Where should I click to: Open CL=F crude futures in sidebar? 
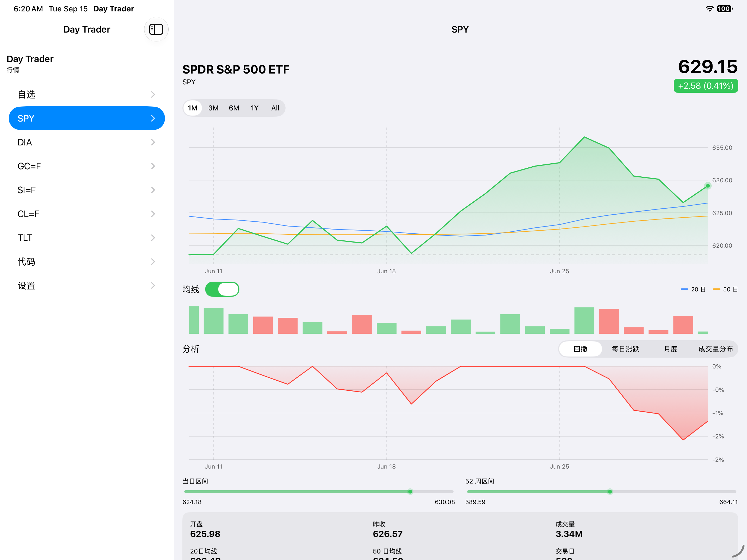[87, 214]
